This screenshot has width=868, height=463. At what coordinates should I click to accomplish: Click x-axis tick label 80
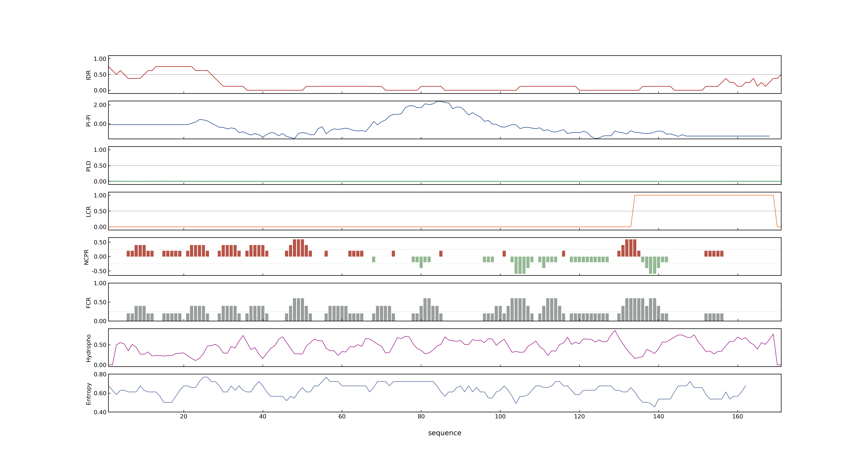pyautogui.click(x=421, y=416)
